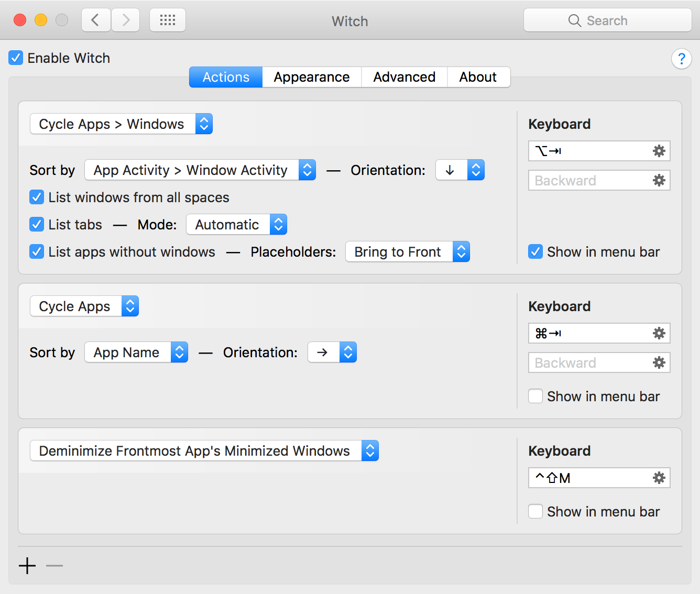The height and width of the screenshot is (594, 700).
Task: Click the Search field in the toolbar
Action: coord(607,20)
